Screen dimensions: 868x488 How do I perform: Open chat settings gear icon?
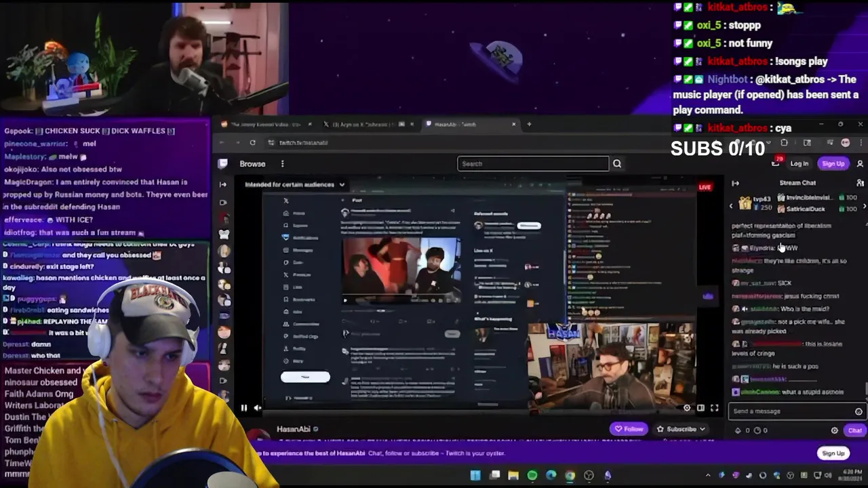tap(835, 430)
